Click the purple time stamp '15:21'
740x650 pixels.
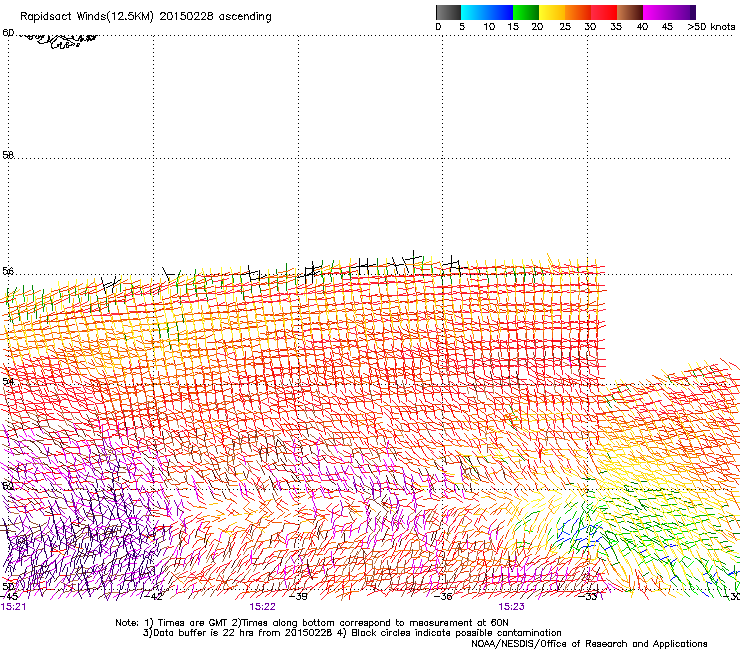point(13,607)
